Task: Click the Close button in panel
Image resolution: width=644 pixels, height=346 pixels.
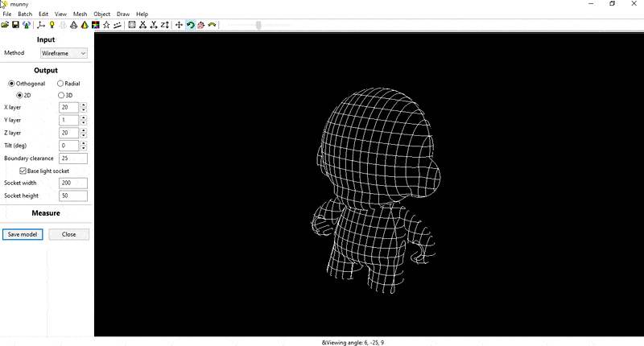Action: click(x=68, y=234)
